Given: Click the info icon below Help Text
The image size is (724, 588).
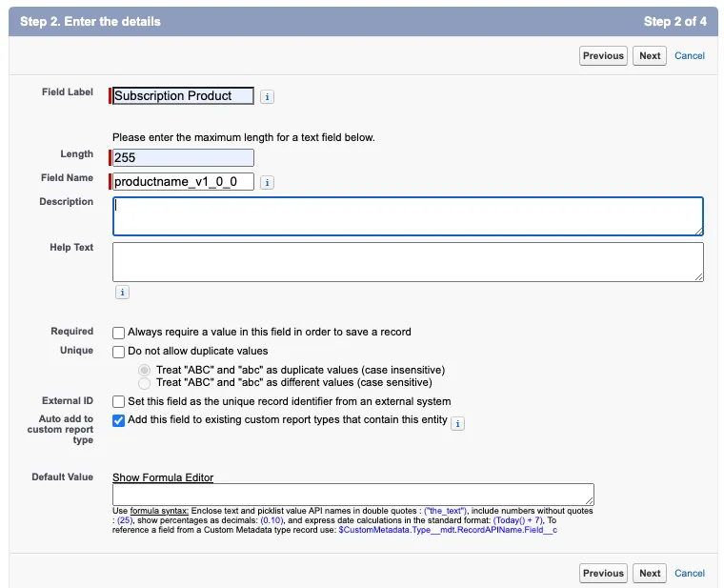Looking at the screenshot, I should (122, 293).
